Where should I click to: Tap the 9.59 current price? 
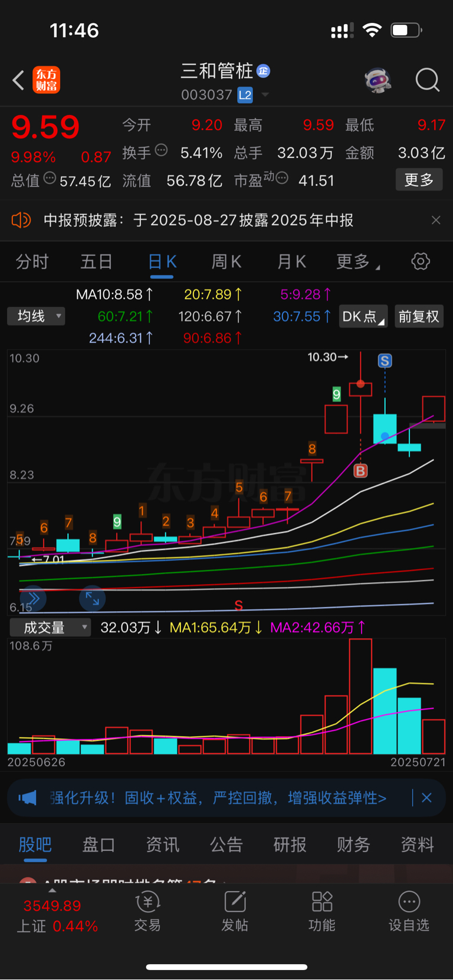pyautogui.click(x=45, y=127)
